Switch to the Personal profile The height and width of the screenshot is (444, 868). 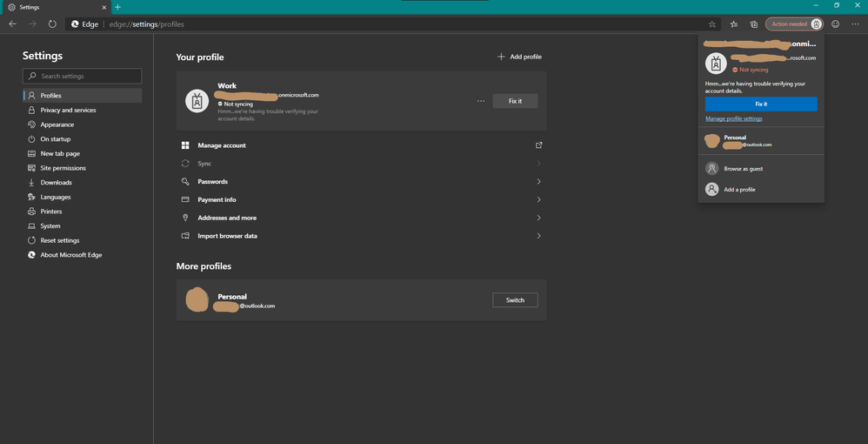point(515,299)
